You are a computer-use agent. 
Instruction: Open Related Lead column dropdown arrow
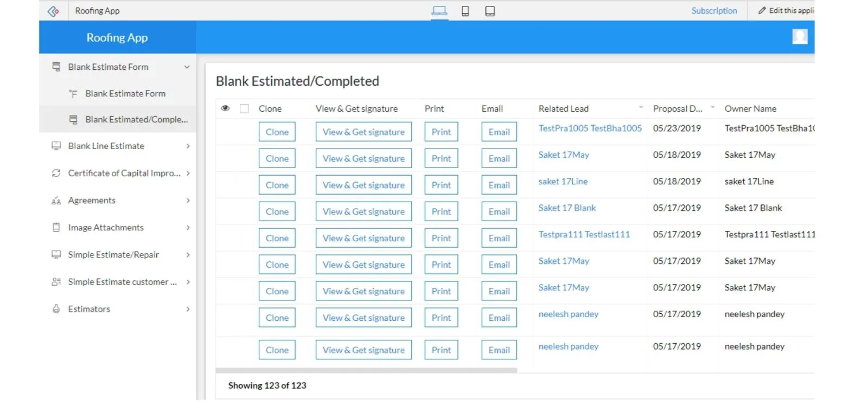click(641, 107)
